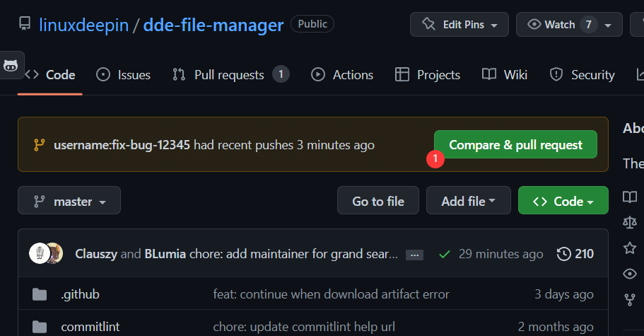Screen dimensions: 644x336
Task: Open the Wiki tab
Action: click(504, 75)
